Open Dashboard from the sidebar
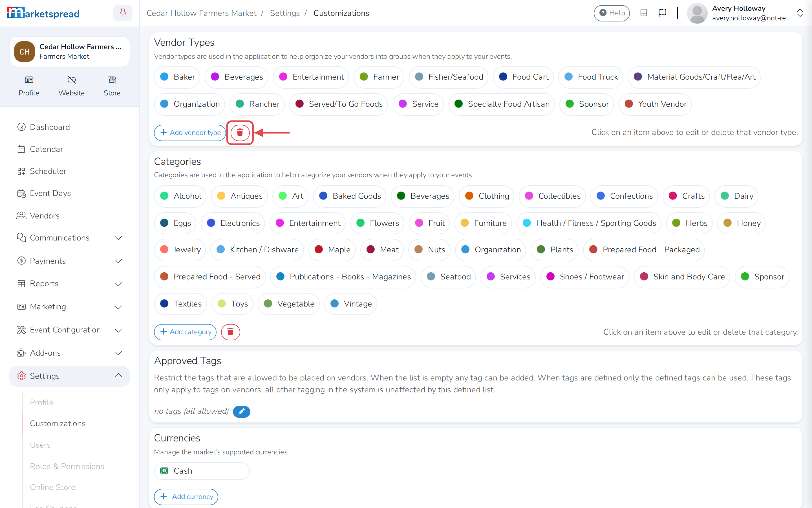This screenshot has width=812, height=508. (69, 127)
